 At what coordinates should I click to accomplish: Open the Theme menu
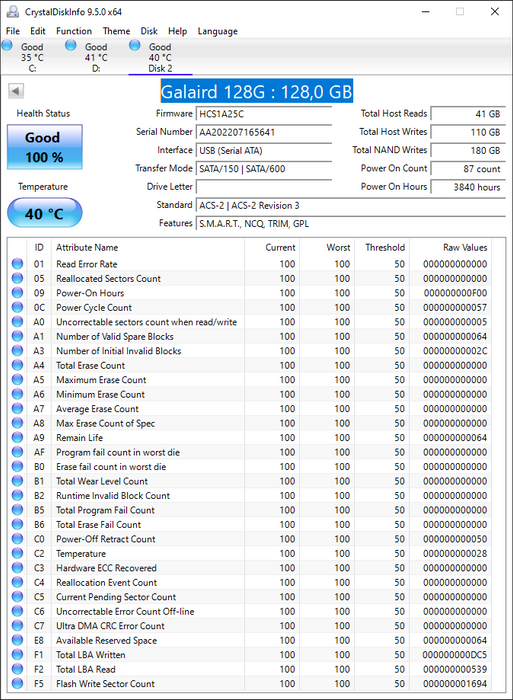116,31
